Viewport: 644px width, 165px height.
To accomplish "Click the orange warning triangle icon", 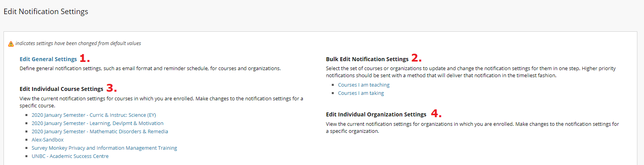I will 11,44.
